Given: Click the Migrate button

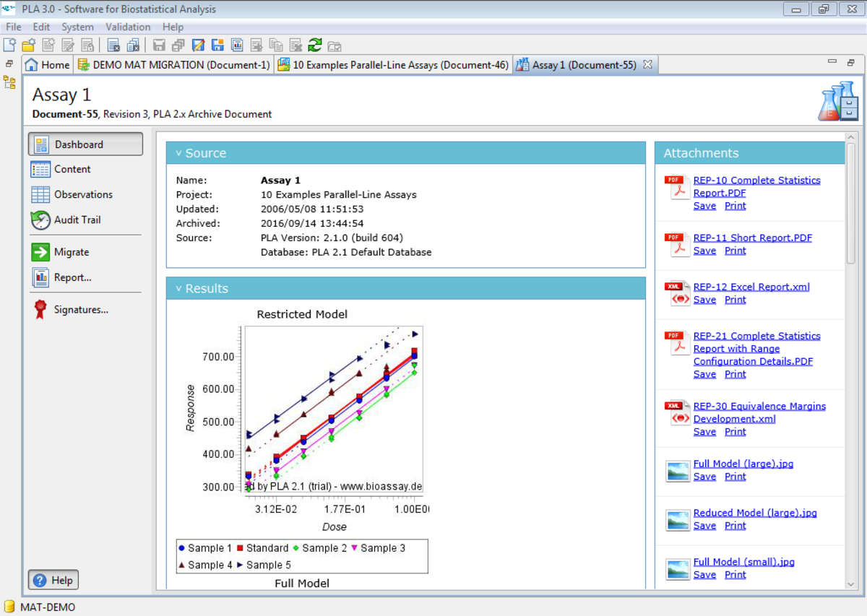Looking at the screenshot, I should 85,252.
